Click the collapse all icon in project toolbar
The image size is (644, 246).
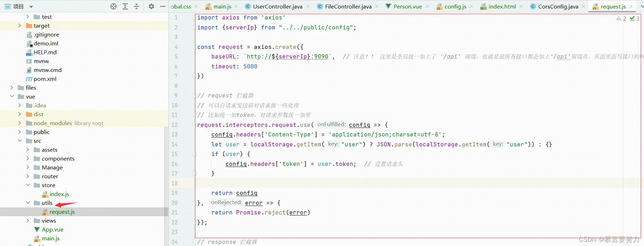(x=137, y=6)
